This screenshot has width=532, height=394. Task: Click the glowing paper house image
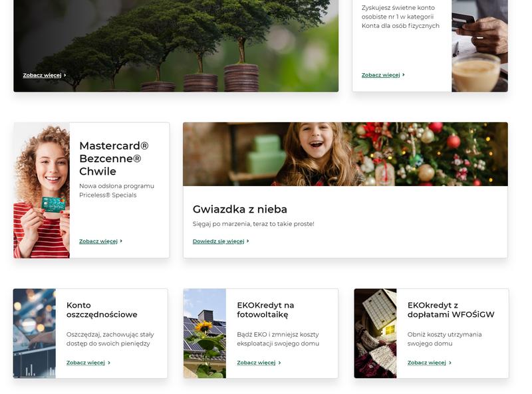(375, 333)
